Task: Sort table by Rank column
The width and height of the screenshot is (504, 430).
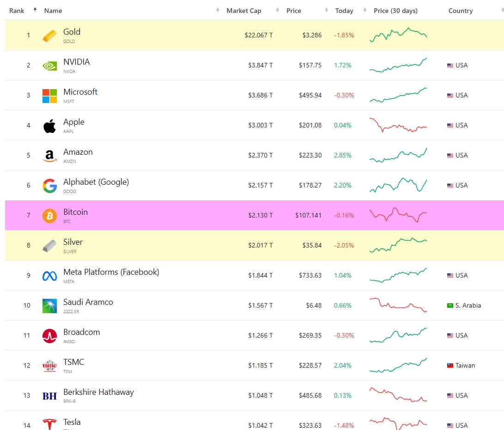Action: (16, 11)
